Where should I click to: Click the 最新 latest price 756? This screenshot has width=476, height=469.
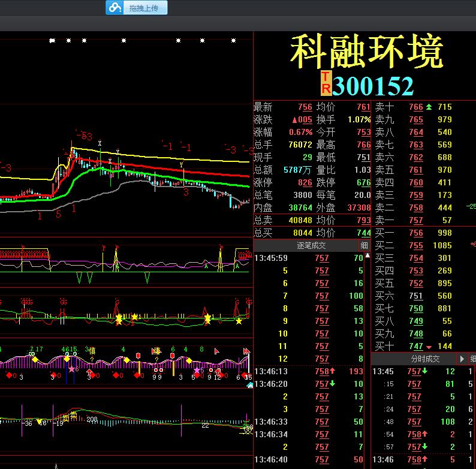point(305,107)
